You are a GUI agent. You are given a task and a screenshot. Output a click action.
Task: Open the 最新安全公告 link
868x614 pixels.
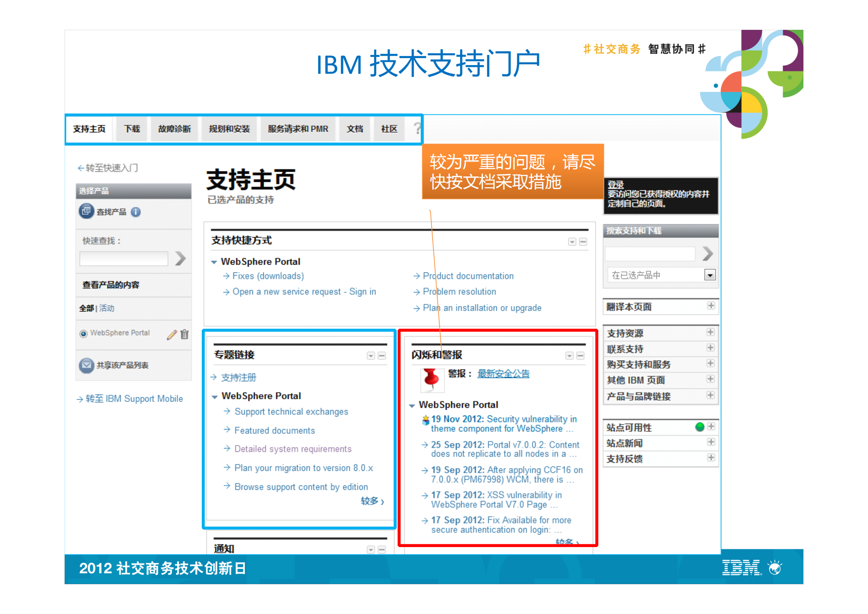pyautogui.click(x=504, y=373)
